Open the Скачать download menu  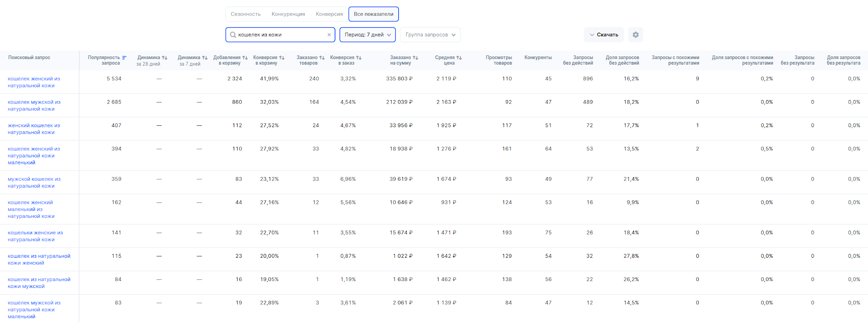pyautogui.click(x=603, y=35)
